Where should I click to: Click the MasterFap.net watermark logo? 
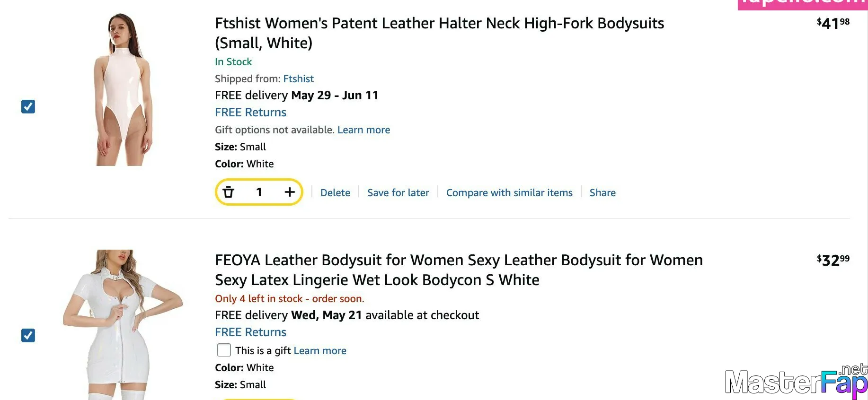tap(796, 381)
